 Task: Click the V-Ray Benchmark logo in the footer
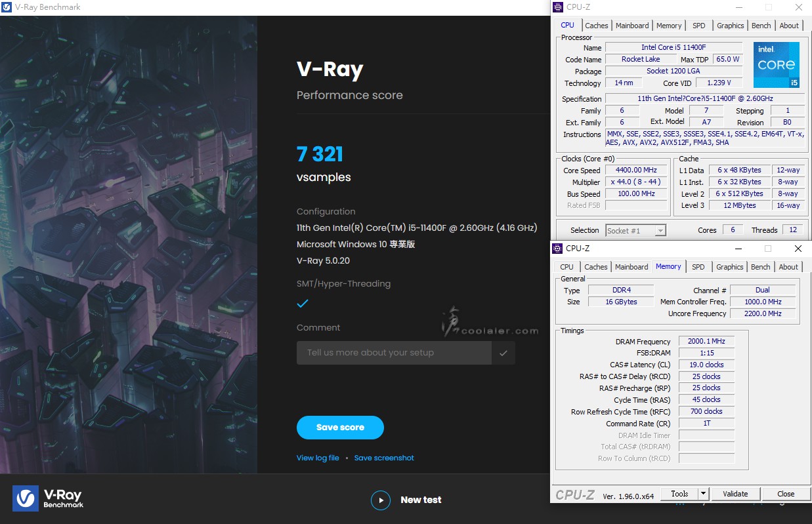click(x=48, y=498)
